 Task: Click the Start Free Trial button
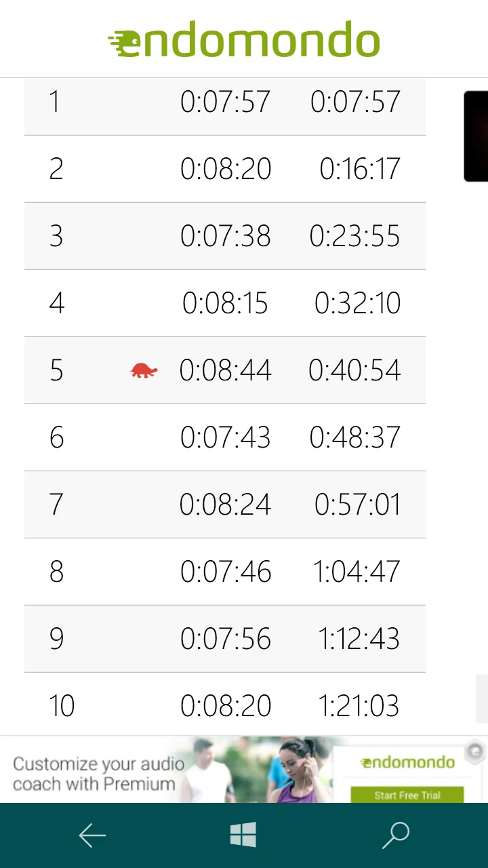(407, 795)
